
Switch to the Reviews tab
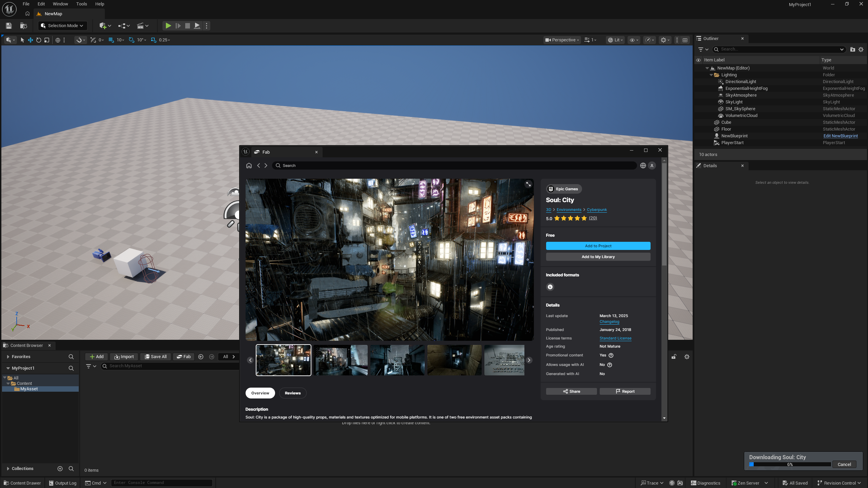coord(292,393)
